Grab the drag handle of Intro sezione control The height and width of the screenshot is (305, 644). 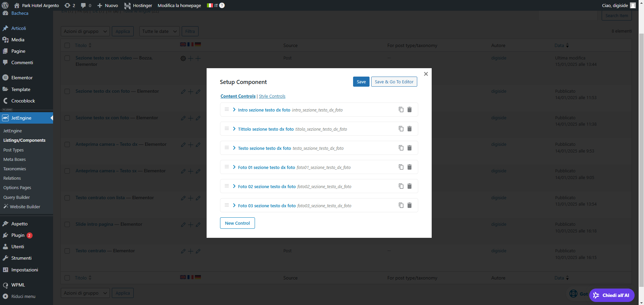227,110
